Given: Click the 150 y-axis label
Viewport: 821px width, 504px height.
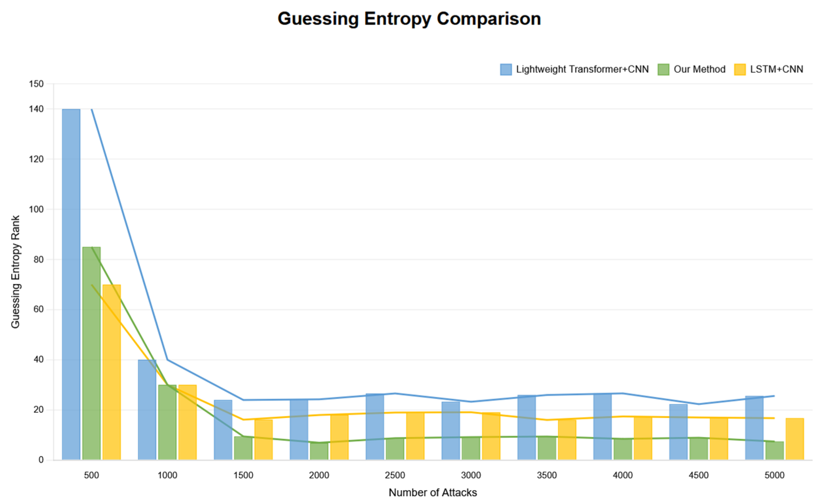Looking at the screenshot, I should click(x=36, y=84).
